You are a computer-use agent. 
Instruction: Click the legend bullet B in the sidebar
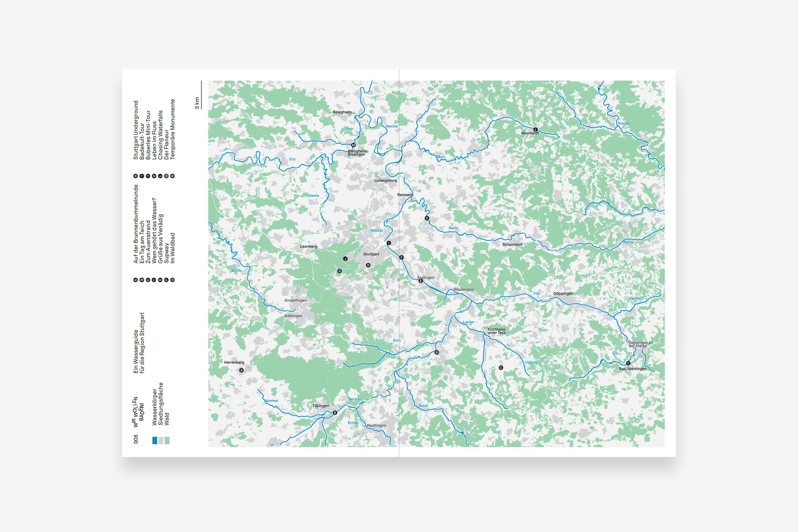(x=142, y=280)
